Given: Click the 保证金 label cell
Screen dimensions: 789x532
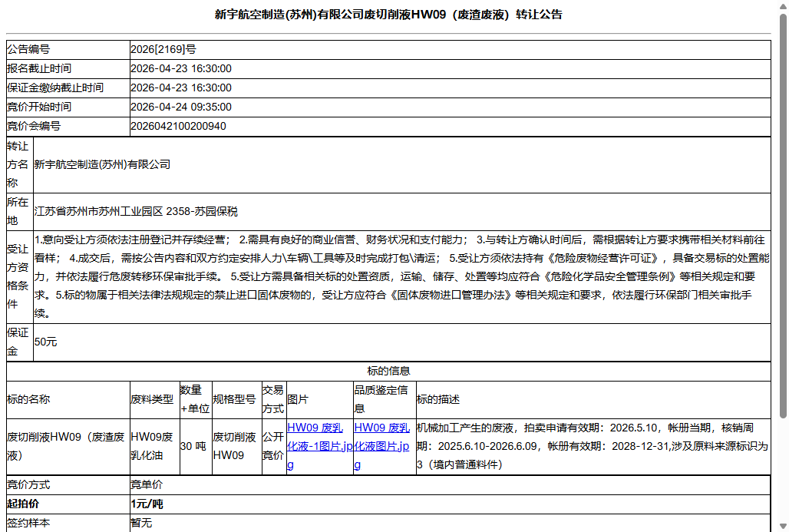Looking at the screenshot, I should click(20, 342).
